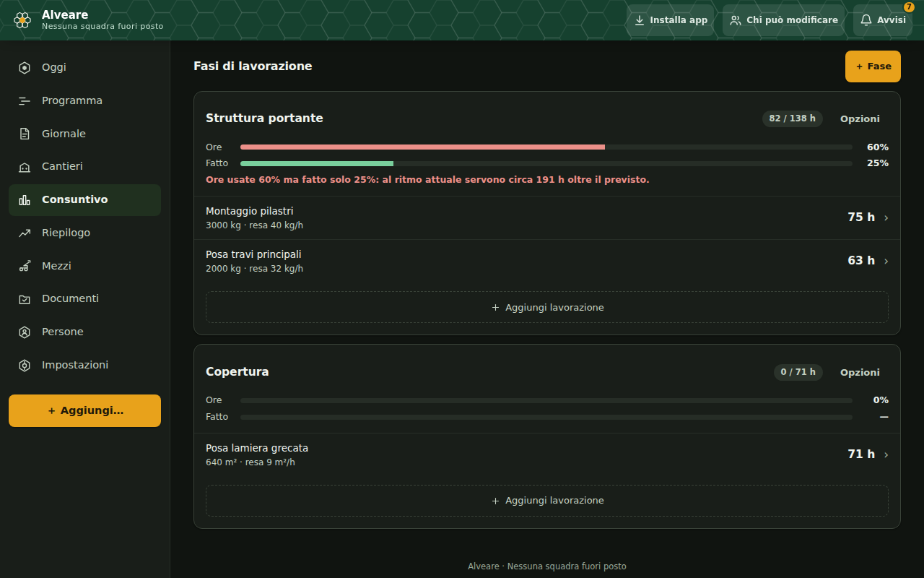The image size is (924, 578).
Task: Click the Persone badge icon
Action: coord(25,332)
